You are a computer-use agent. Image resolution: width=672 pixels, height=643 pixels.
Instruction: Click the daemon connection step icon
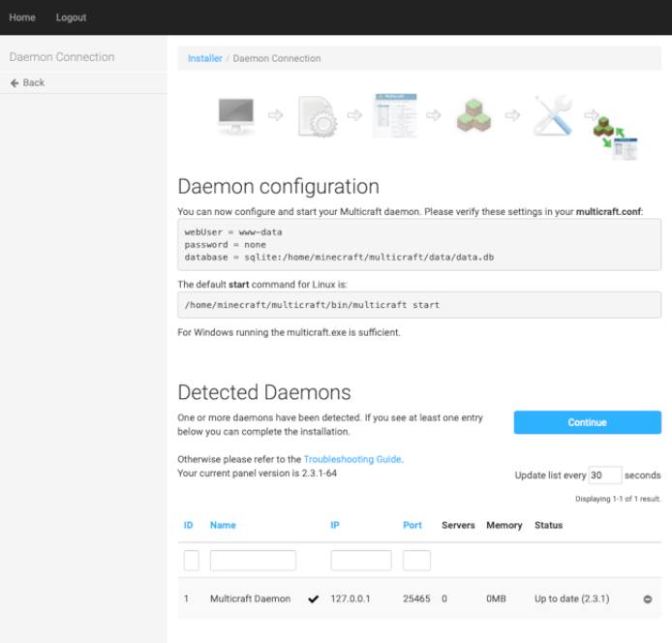coord(615,135)
